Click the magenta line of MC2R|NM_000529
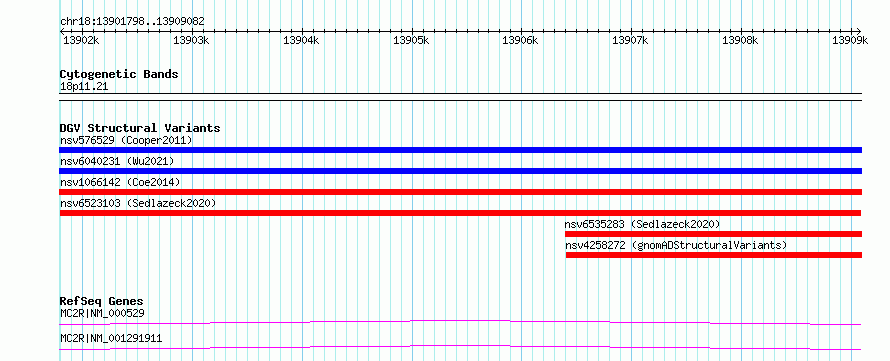 (460, 322)
